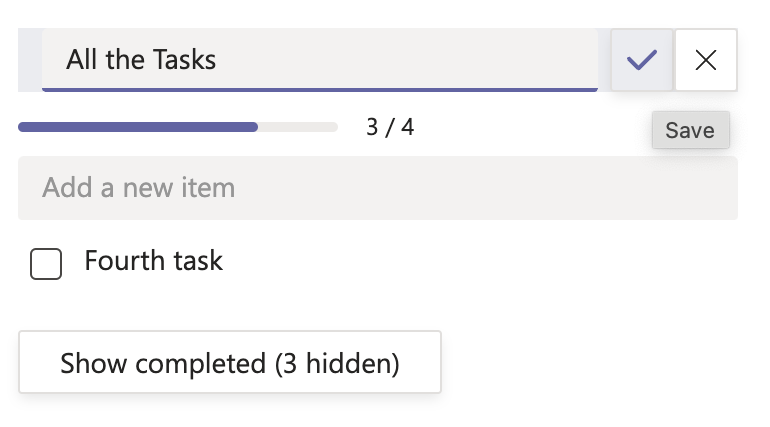Click the Save tooltip label
The width and height of the screenshot is (770, 427).
(690, 130)
